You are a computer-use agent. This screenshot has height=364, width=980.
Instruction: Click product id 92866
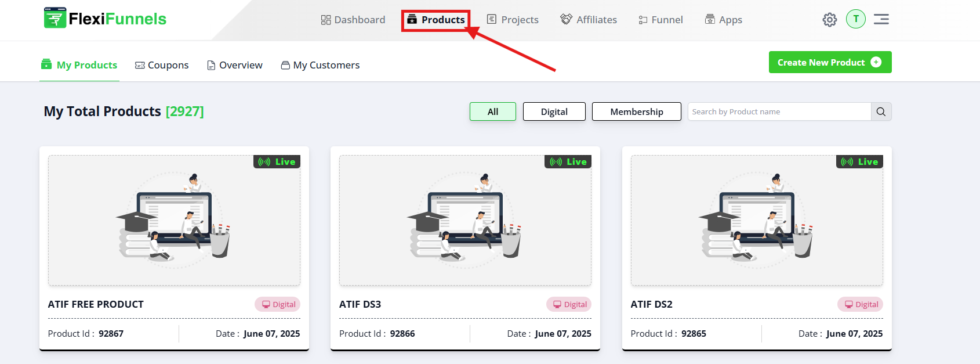(402, 334)
